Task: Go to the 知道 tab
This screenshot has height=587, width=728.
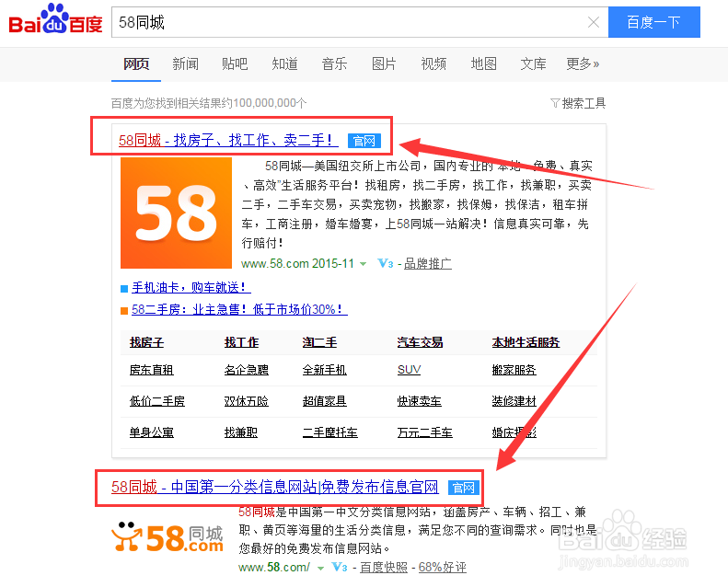Action: coord(284,63)
